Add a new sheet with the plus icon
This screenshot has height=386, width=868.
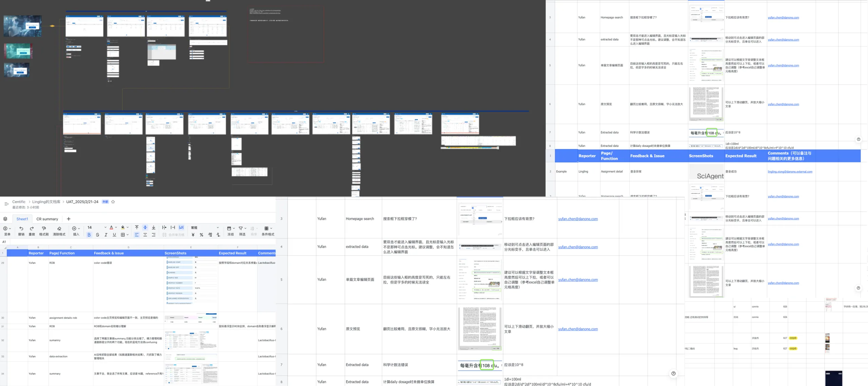click(68, 219)
